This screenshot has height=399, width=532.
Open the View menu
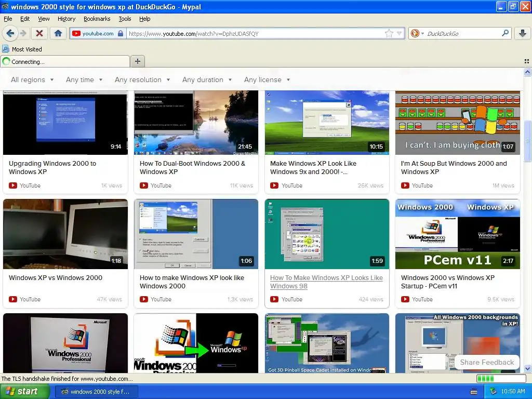click(x=44, y=19)
